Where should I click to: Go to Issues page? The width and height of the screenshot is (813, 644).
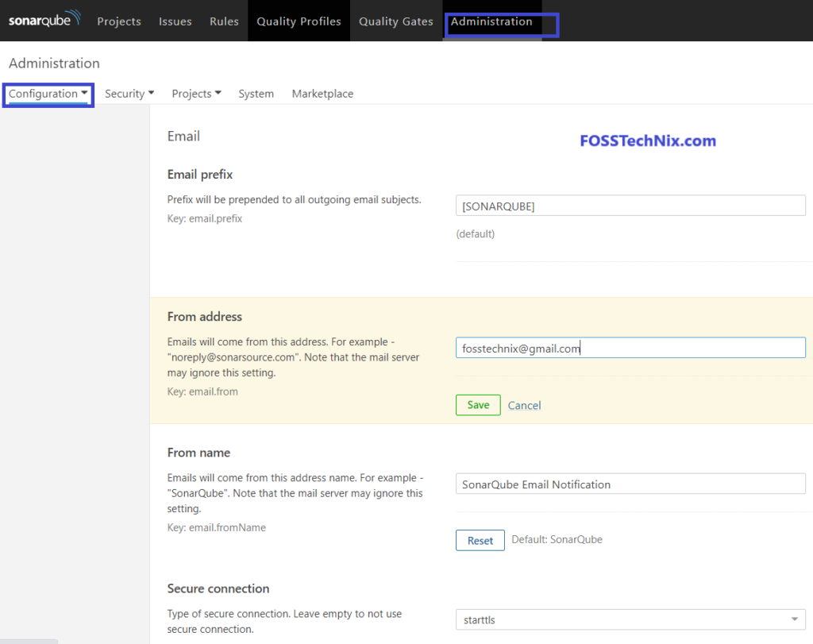tap(175, 21)
